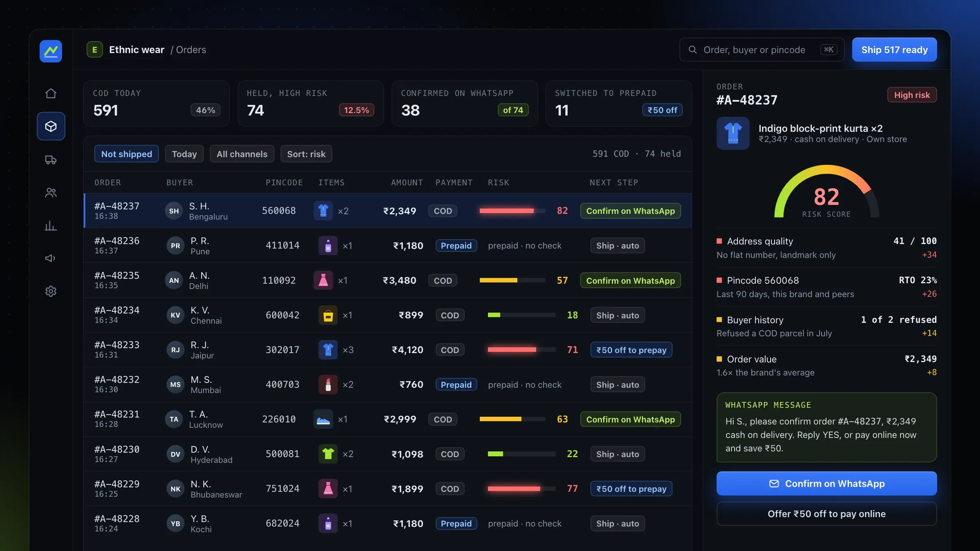Image resolution: width=980 pixels, height=551 pixels.
Task: Open the settings gear icon
Action: pyautogui.click(x=51, y=291)
